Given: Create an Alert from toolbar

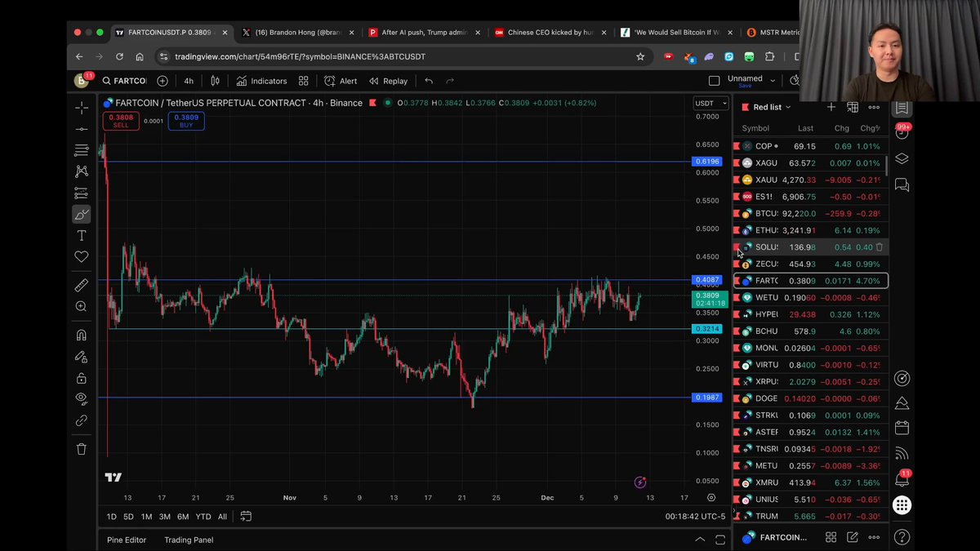Looking at the screenshot, I should pyautogui.click(x=341, y=81).
